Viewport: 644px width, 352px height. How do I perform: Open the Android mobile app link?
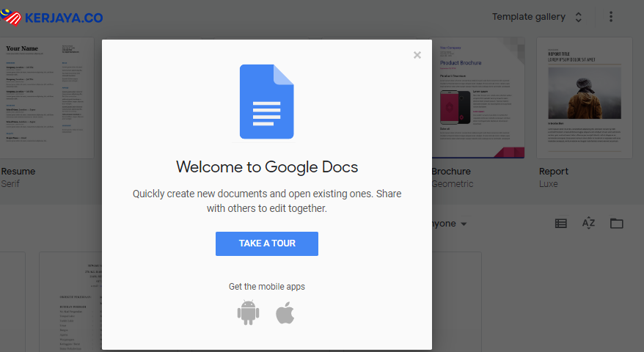(248, 313)
